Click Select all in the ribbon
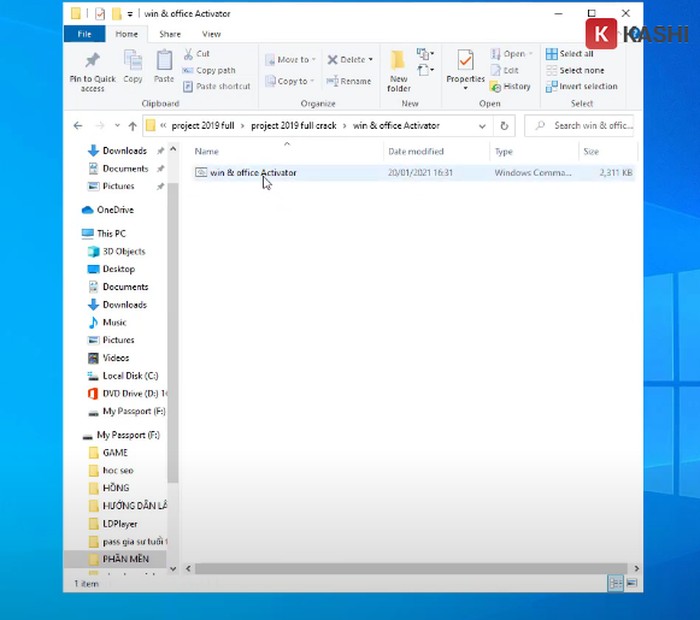 click(x=569, y=54)
